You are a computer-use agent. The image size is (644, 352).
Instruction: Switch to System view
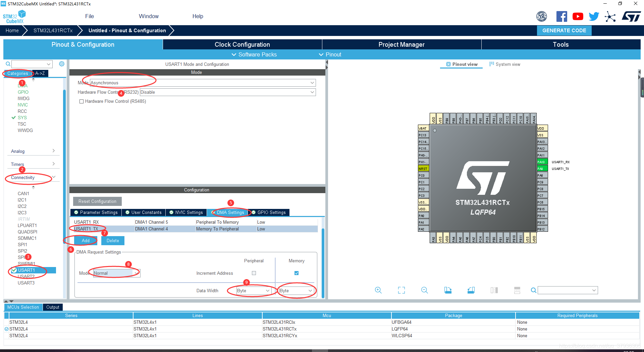pos(505,64)
